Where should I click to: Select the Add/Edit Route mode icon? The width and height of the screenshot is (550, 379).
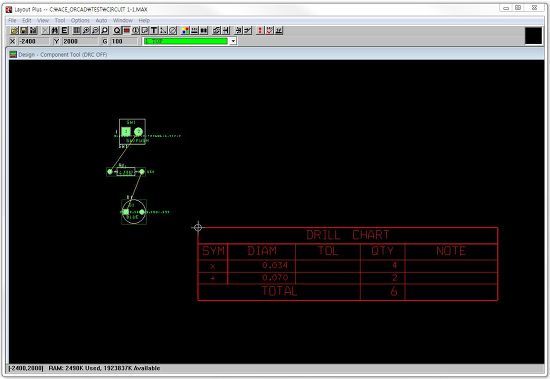click(248, 31)
